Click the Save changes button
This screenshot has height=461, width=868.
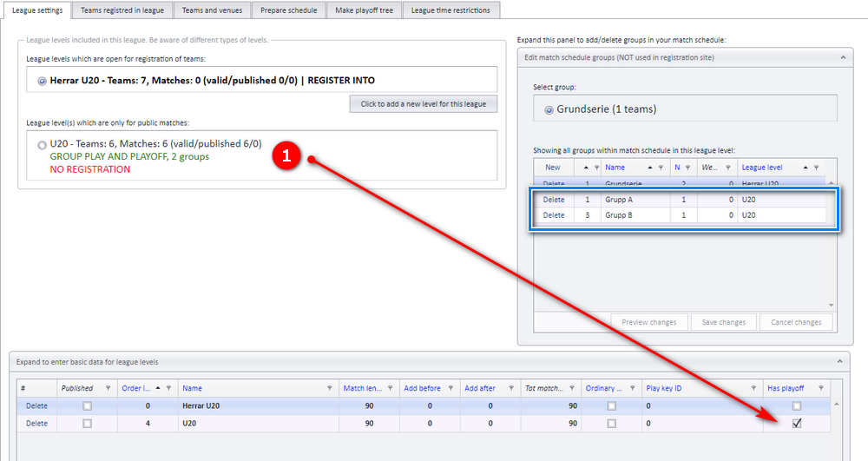click(724, 322)
